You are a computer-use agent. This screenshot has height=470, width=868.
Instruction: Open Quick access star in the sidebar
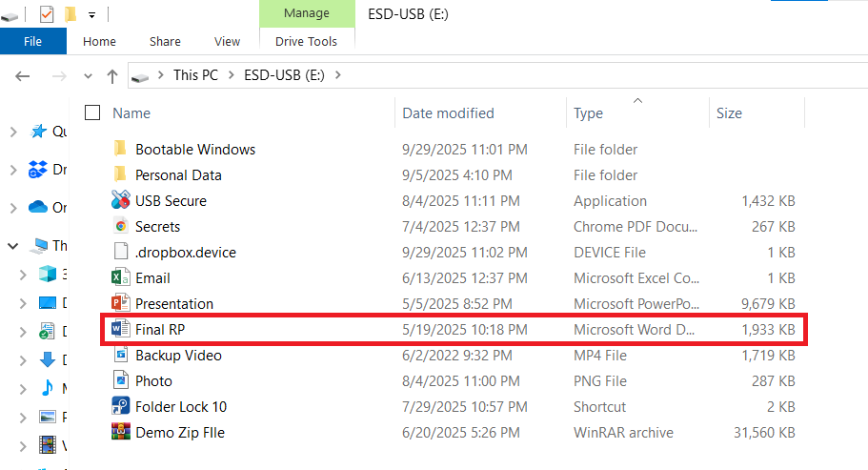point(38,132)
